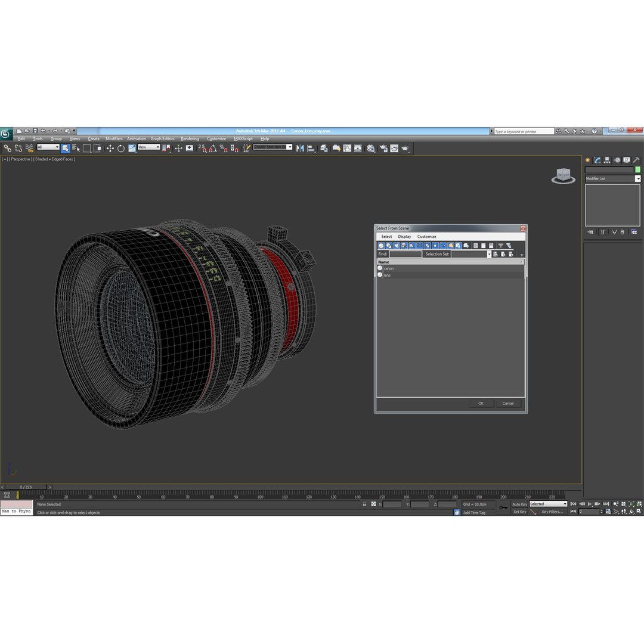The image size is (644, 644).
Task: Toggle Display Helpers filter in Select From Scene
Action: coord(412,246)
